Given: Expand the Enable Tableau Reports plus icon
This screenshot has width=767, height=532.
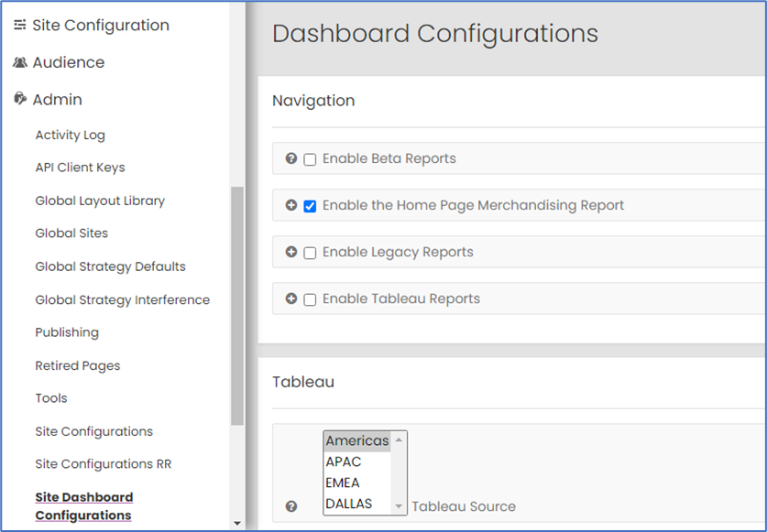Looking at the screenshot, I should (x=291, y=299).
